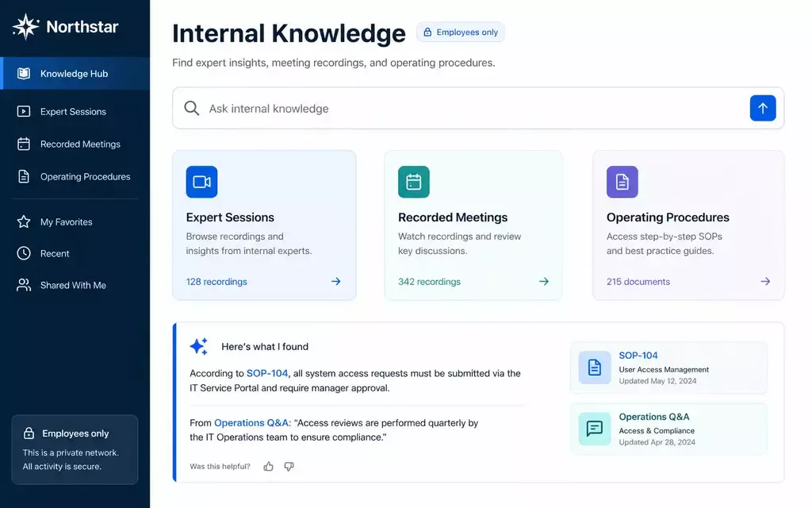Click 'Updated May 12, 2024' text
Viewport: 812px width, 508px height.
pyautogui.click(x=657, y=381)
